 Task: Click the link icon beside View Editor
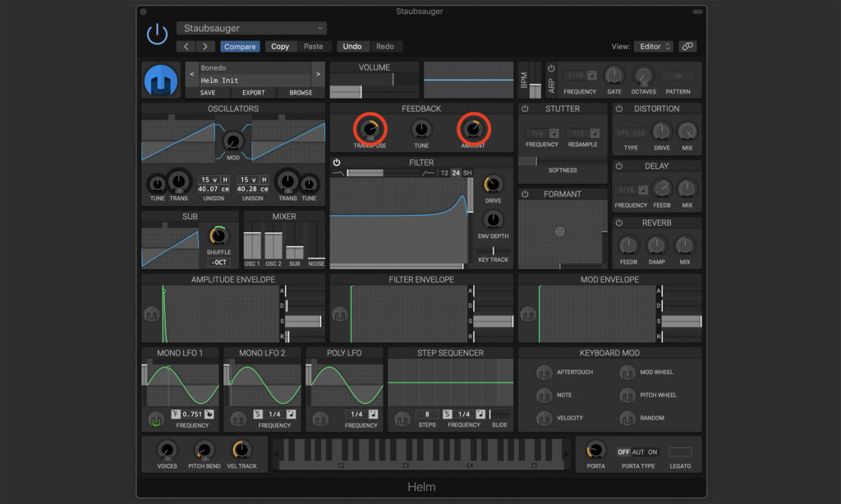687,47
